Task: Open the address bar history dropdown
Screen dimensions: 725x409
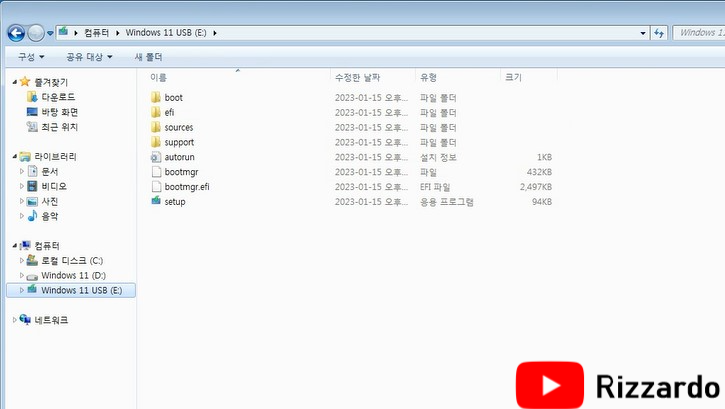Action: click(x=643, y=33)
